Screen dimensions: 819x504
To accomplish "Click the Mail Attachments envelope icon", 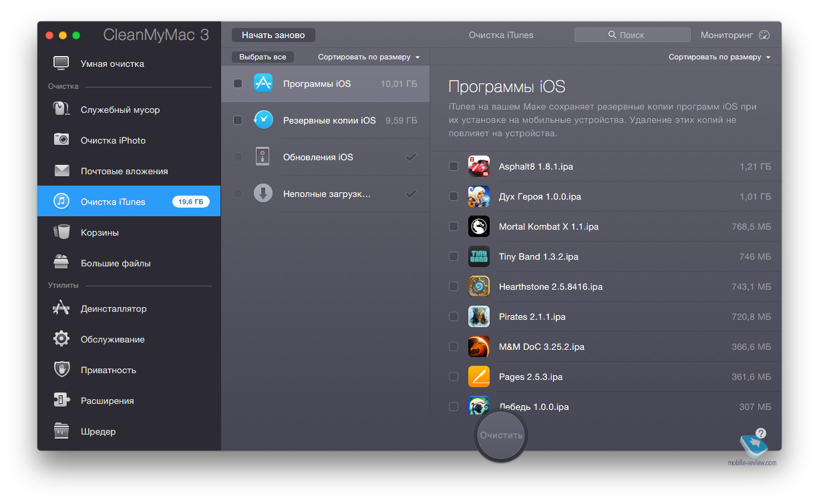I will click(61, 171).
